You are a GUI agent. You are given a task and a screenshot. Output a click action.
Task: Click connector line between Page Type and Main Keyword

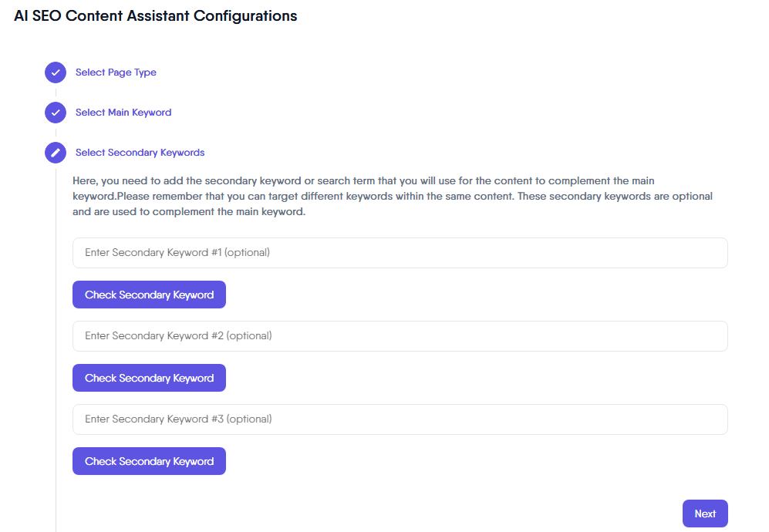tap(56, 93)
